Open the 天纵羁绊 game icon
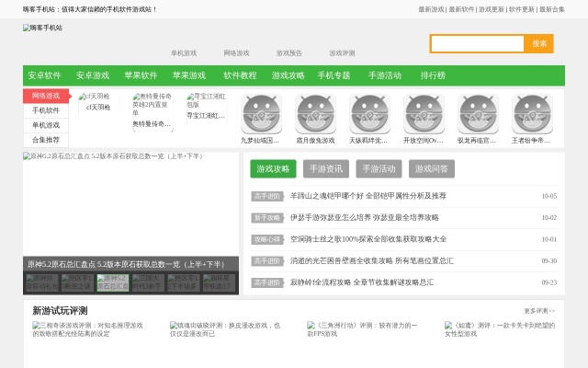The width and height of the screenshot is (588, 368). (369, 114)
